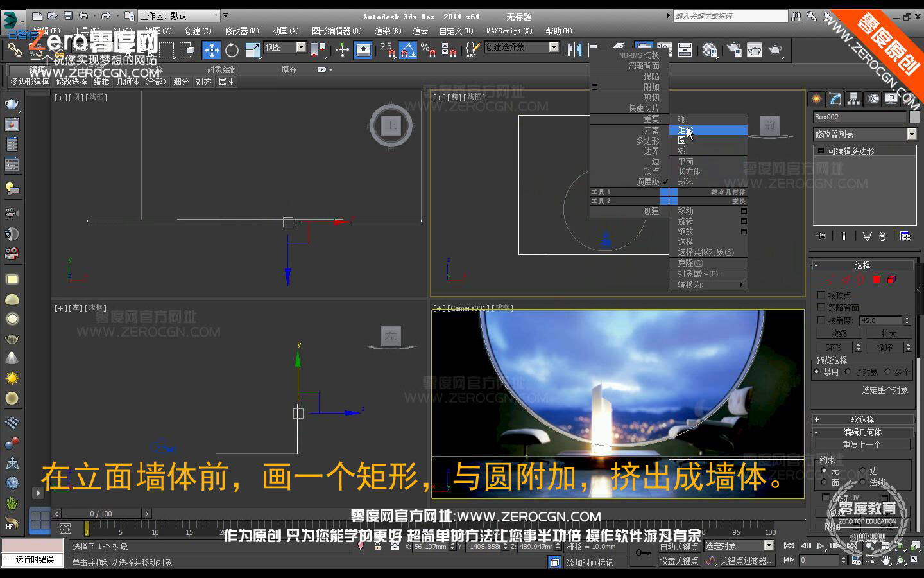Select the 禁用 preview selection radio

tap(817, 372)
